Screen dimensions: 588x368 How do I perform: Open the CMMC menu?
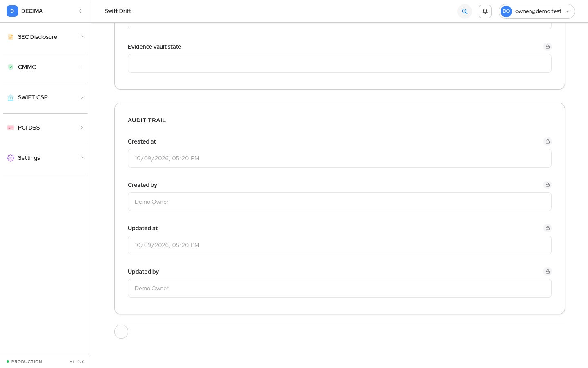click(45, 67)
